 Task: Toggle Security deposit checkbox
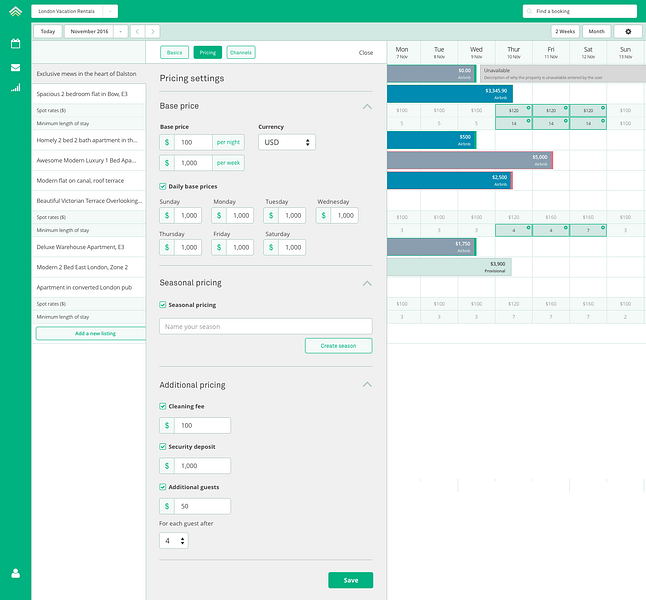pos(163,447)
